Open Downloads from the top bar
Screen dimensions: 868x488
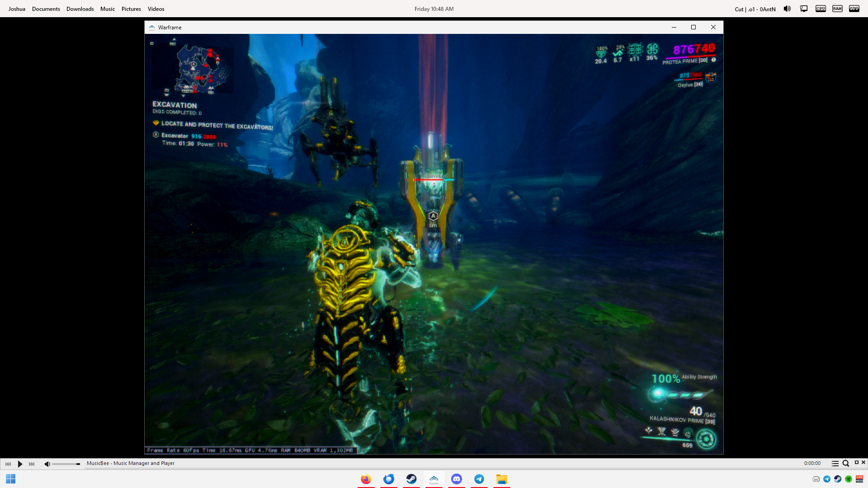(x=80, y=9)
